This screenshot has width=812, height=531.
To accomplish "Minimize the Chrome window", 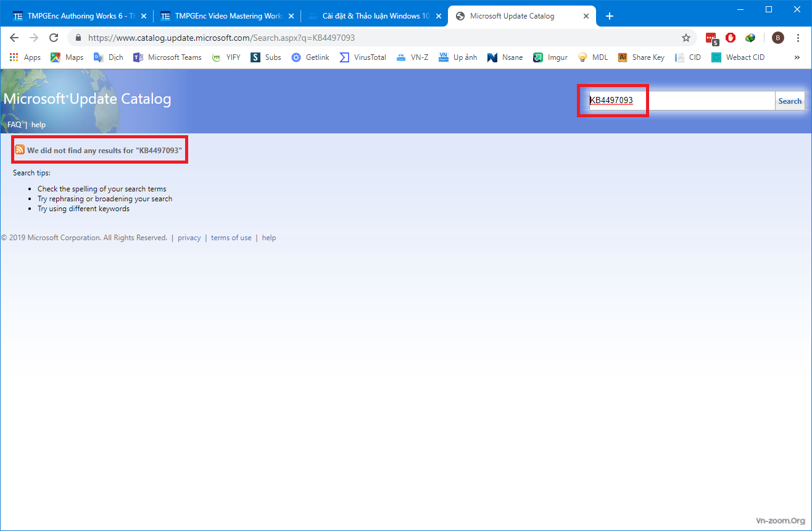I will click(740, 9).
